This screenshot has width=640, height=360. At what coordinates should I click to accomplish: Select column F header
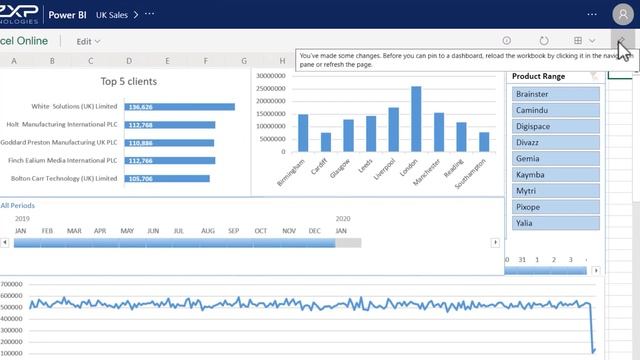205,61
